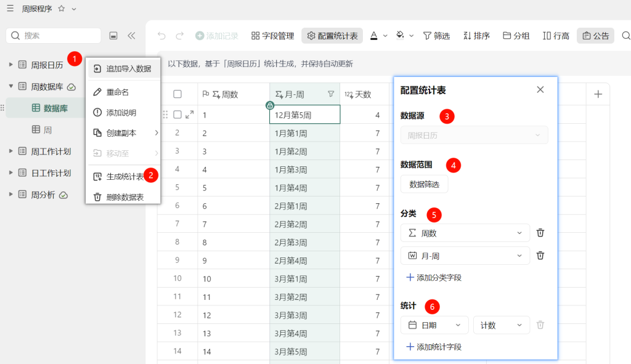Open text color dropdown arrow
The height and width of the screenshot is (364, 631).
point(385,36)
